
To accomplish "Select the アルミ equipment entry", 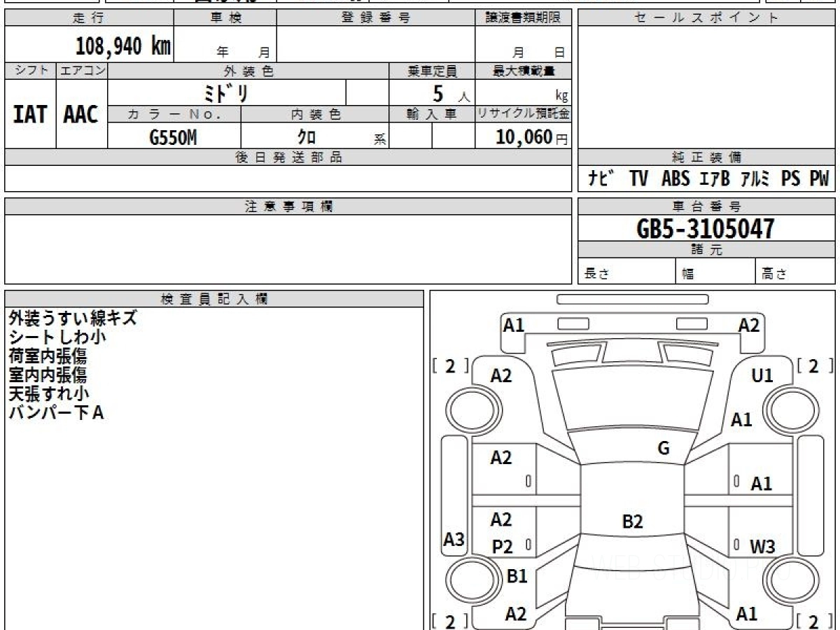I will coord(755,179).
